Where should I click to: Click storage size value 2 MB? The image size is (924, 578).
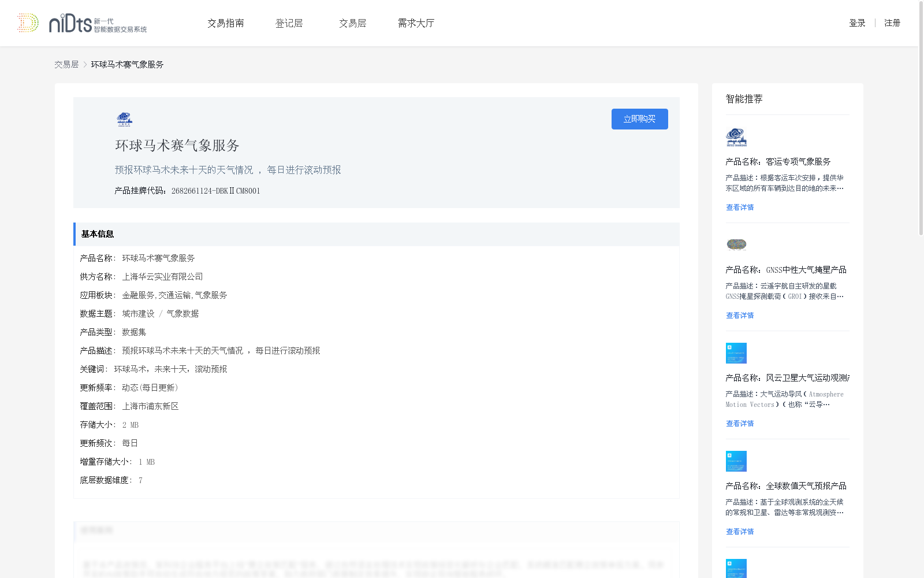coord(131,425)
